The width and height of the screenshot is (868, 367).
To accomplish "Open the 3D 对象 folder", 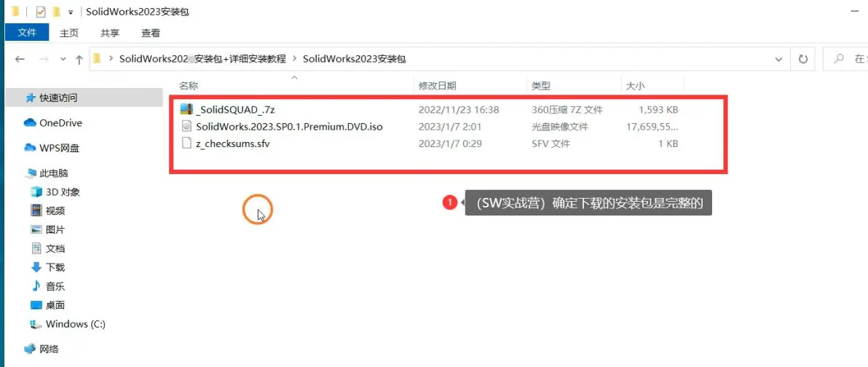I will tap(55, 192).
